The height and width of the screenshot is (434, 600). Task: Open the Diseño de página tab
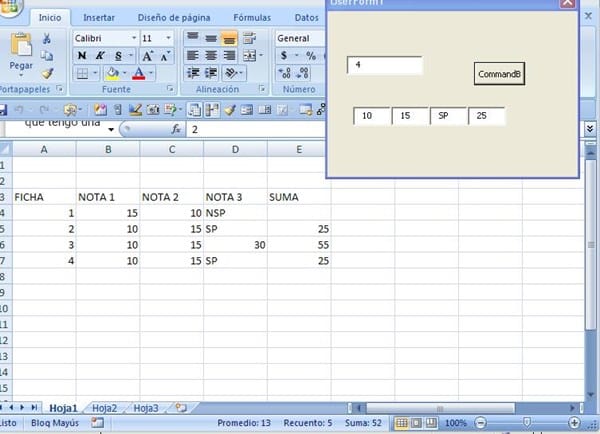[x=174, y=18]
